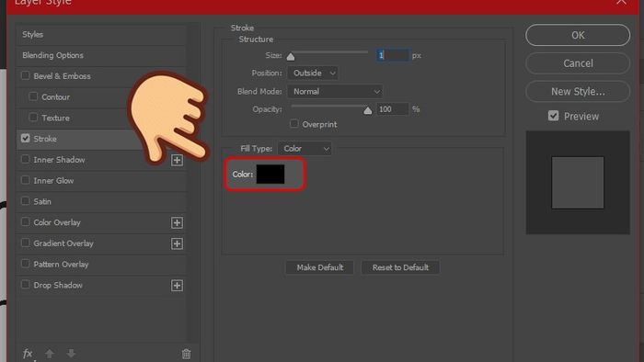Click the move effect down arrow

pyautogui.click(x=71, y=354)
